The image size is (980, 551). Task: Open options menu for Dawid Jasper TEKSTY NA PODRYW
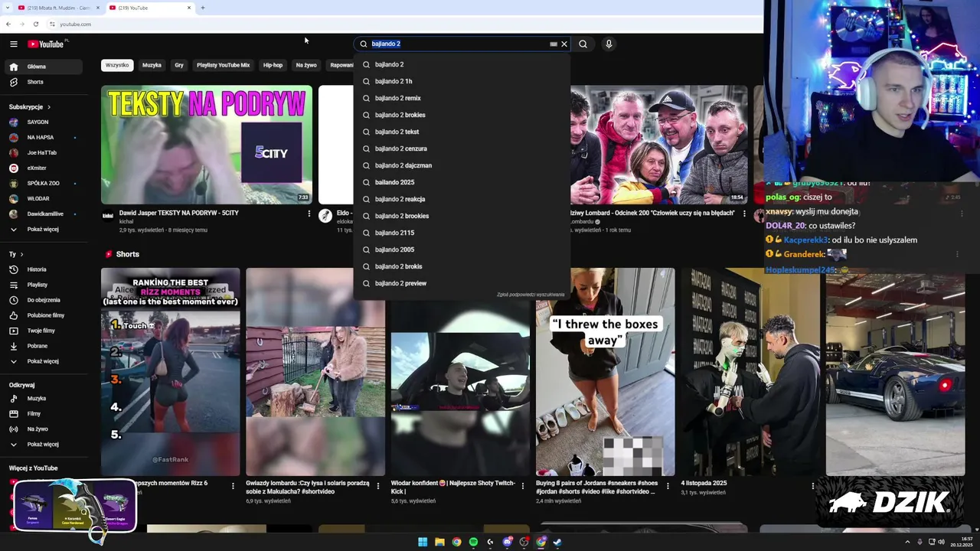pos(309,214)
